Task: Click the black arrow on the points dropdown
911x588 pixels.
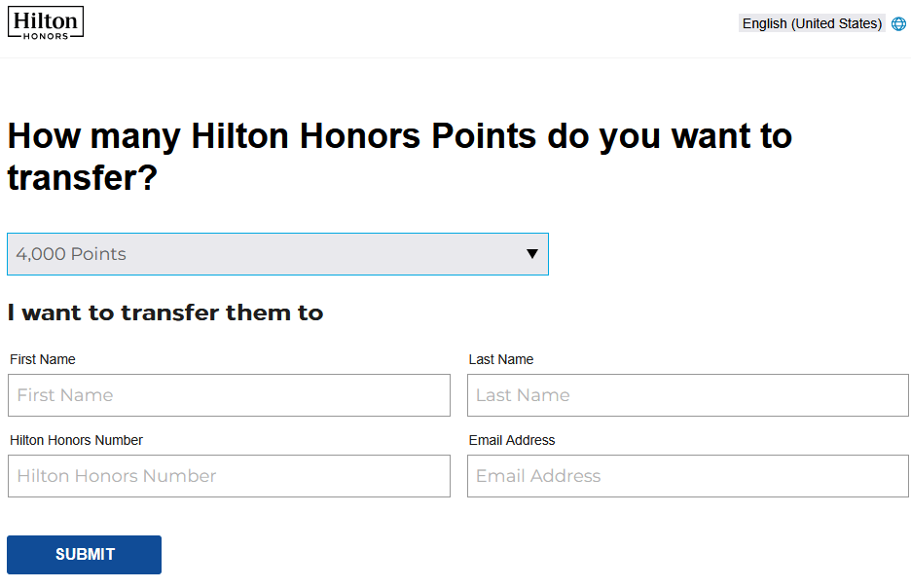Action: 532,254
